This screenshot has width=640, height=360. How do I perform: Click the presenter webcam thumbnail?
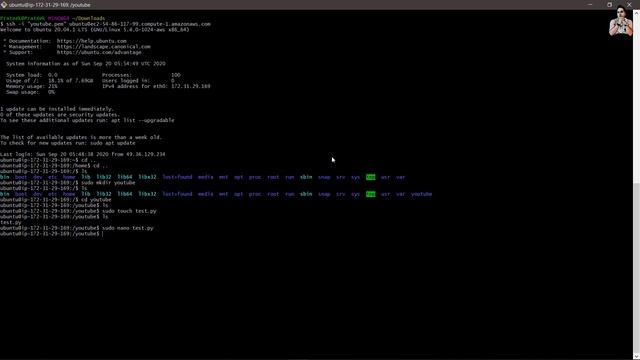click(620, 21)
